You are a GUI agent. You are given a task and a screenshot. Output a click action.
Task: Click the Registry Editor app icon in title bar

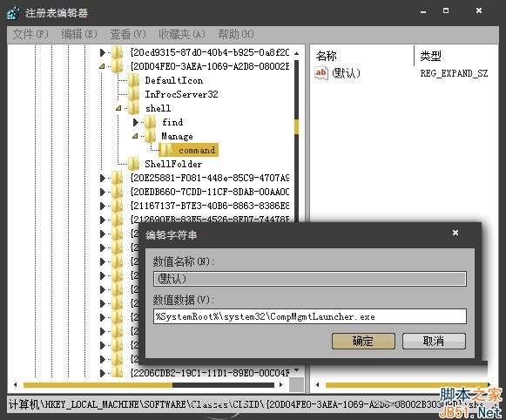point(14,13)
